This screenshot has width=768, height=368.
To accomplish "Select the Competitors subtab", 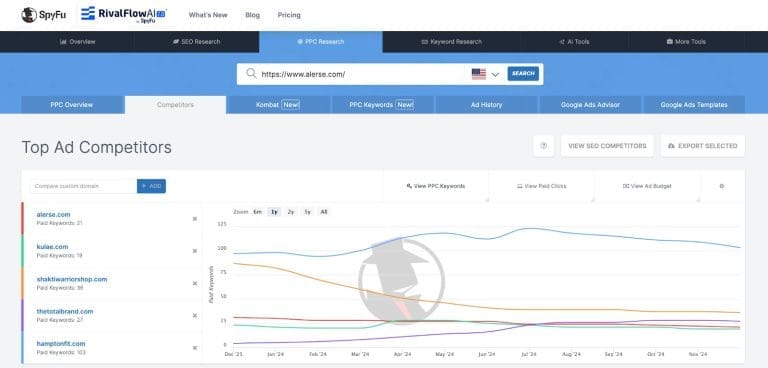I will coord(175,105).
